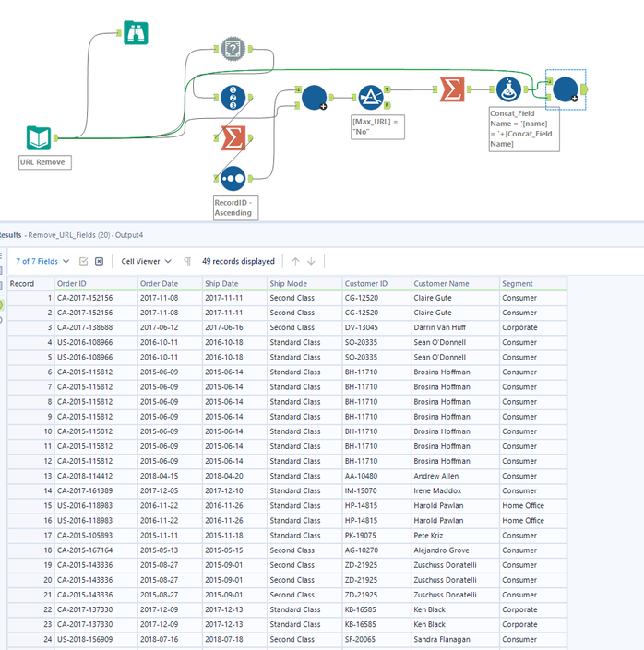The height and width of the screenshot is (650, 644).
Task: Click the deselect-fields X icon
Action: (x=99, y=261)
